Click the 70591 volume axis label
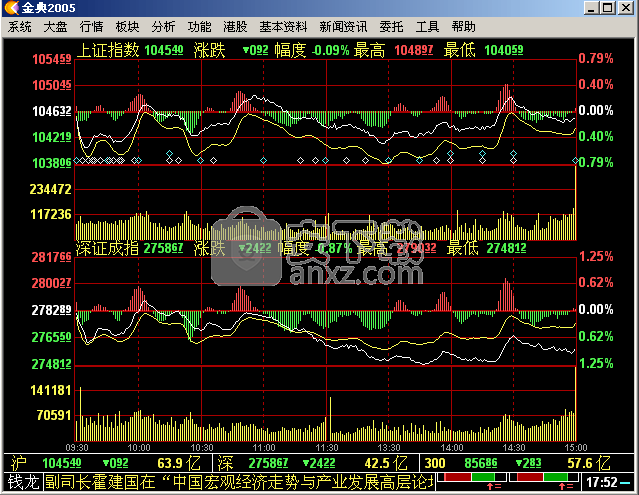Viewport: 639px width, 495px height. tap(54, 415)
